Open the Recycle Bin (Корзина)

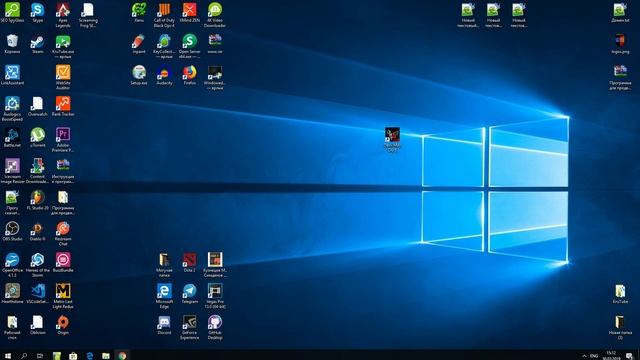pyautogui.click(x=12, y=44)
